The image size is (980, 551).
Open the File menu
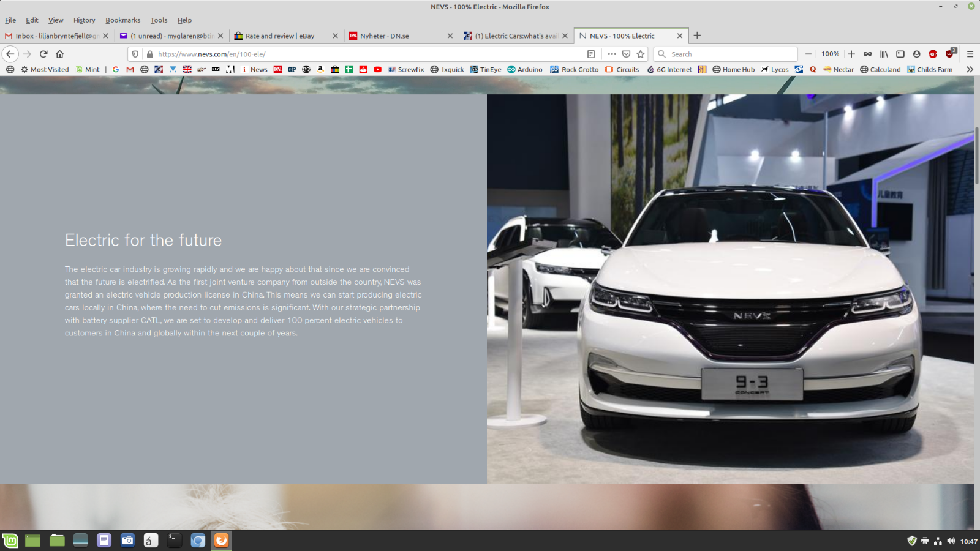[10, 20]
